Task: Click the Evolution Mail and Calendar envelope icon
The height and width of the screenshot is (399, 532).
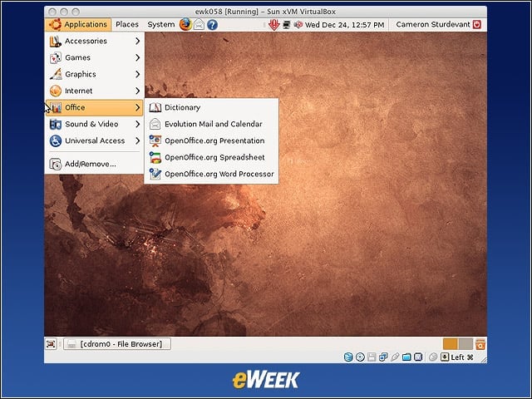Action: (x=155, y=124)
